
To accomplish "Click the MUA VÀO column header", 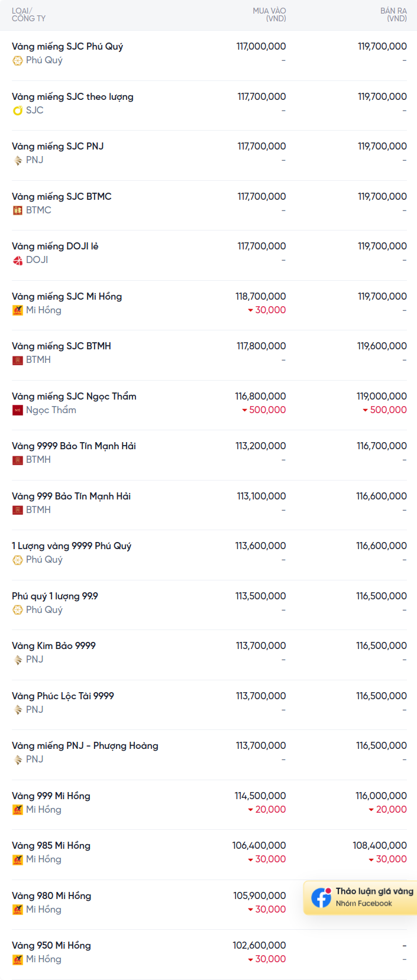I will (x=269, y=15).
